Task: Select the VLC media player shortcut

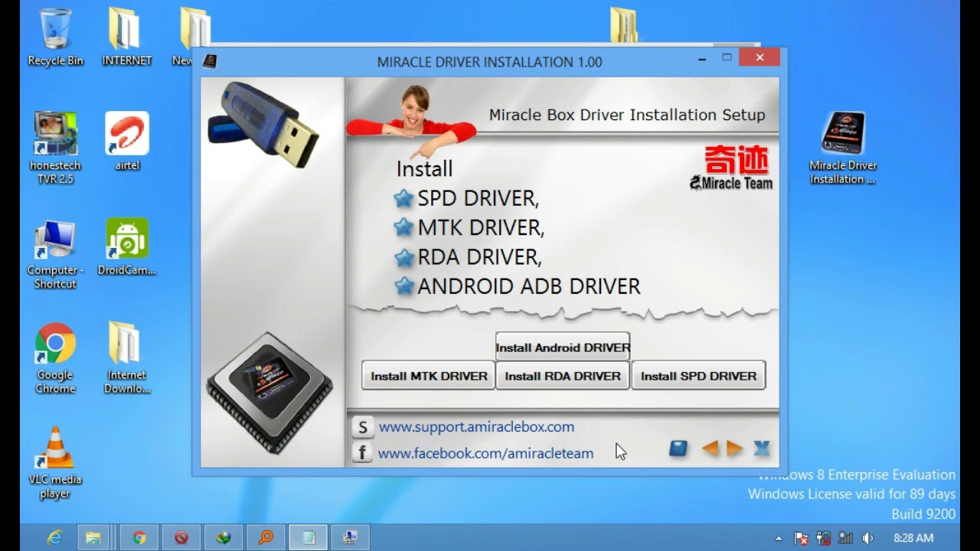Action: [55, 463]
